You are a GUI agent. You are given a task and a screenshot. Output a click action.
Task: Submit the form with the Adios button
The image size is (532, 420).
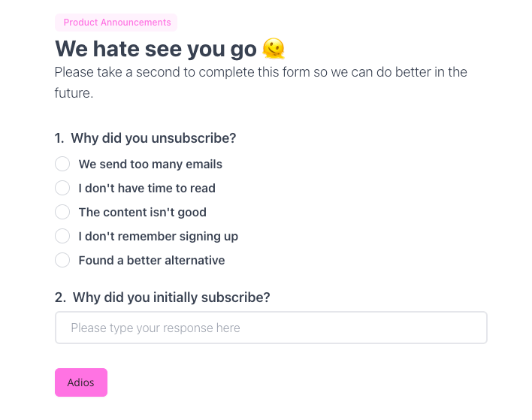(x=81, y=382)
